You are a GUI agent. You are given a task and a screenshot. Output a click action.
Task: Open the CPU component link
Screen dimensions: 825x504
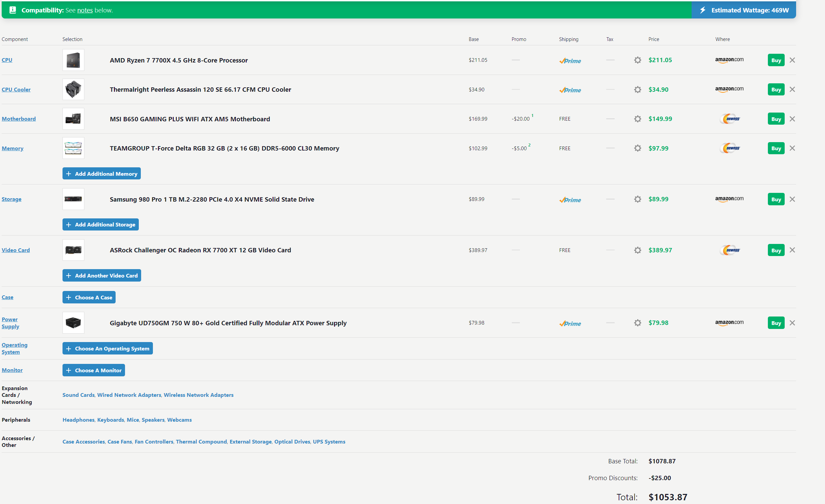point(7,60)
